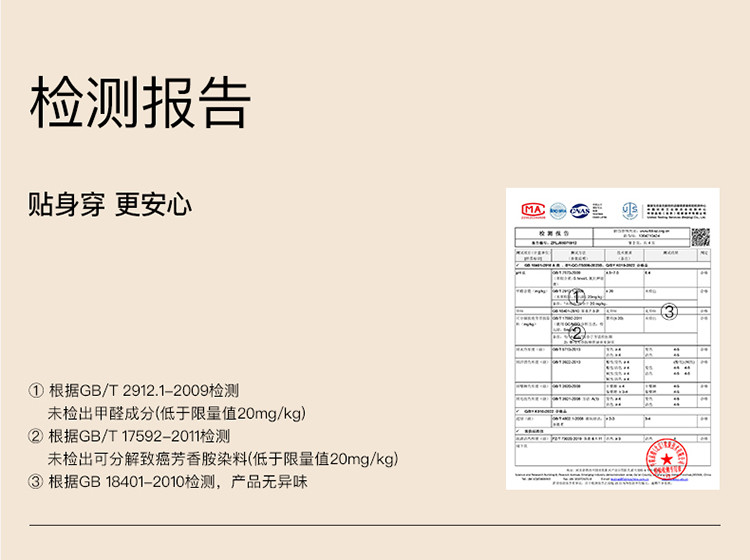Click the large 检测报告 heading
Viewport: 750px width, 560px height.
point(140,102)
